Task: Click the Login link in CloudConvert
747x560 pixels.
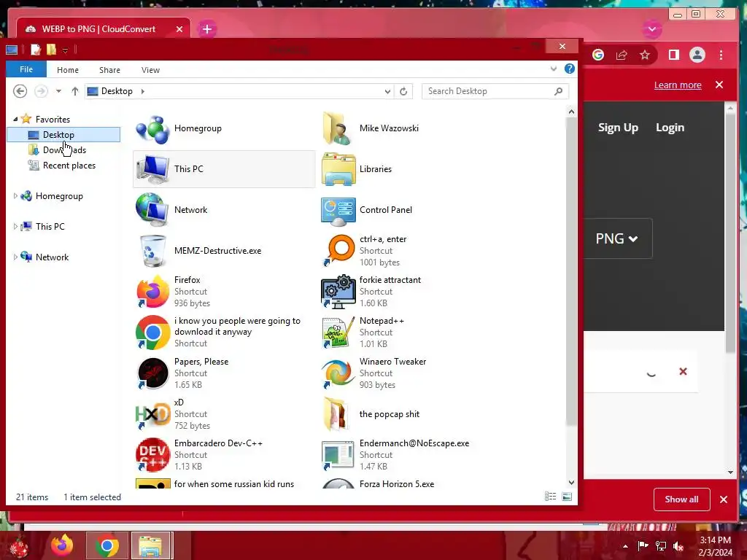Action: 670,128
